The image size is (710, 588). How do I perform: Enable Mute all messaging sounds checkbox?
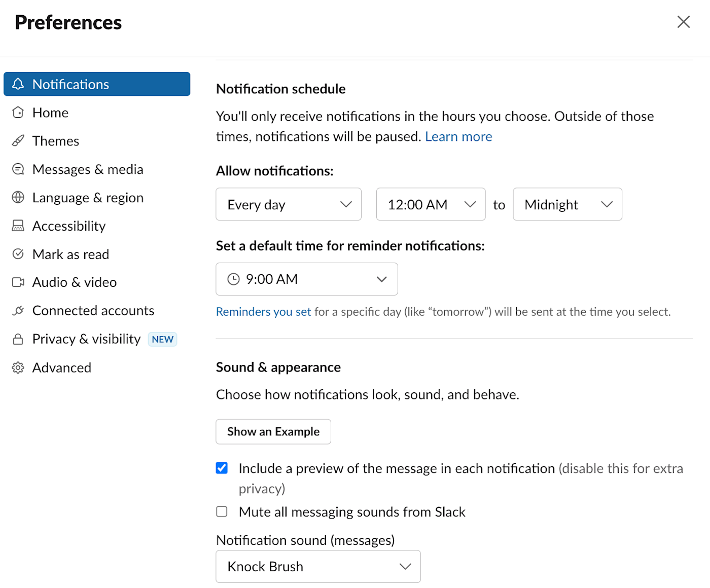[222, 511]
